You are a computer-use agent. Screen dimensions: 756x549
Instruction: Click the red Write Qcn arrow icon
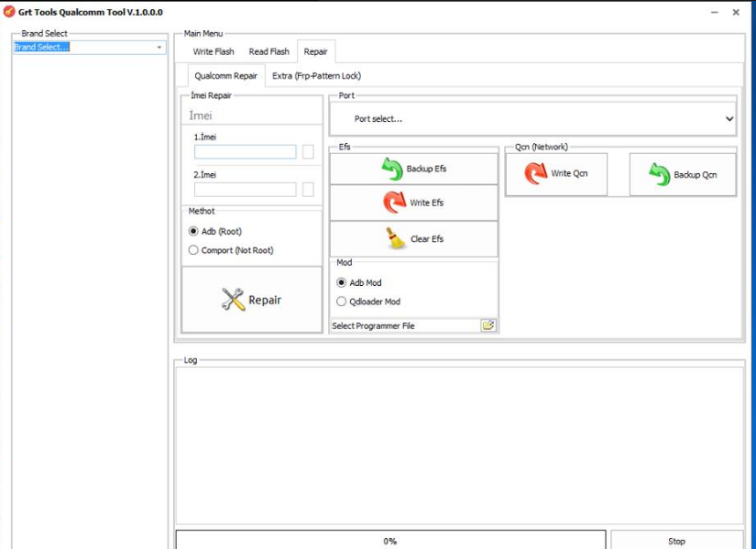click(535, 173)
